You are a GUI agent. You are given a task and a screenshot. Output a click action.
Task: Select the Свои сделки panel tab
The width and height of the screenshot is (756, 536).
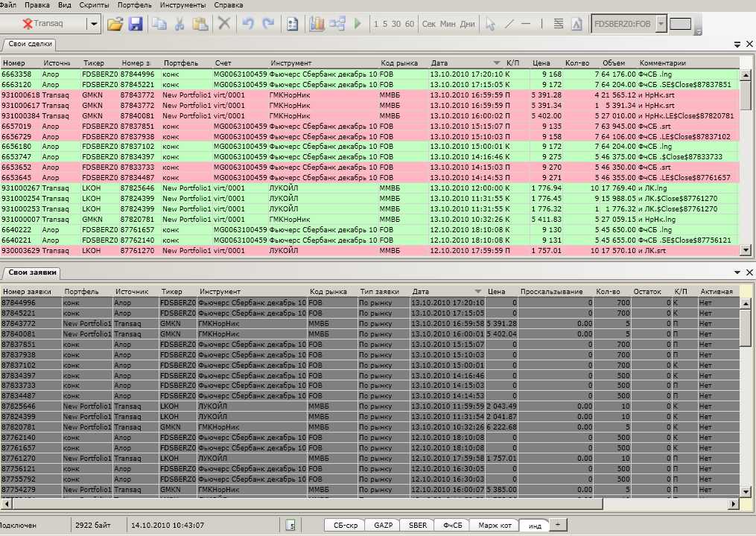(30, 44)
